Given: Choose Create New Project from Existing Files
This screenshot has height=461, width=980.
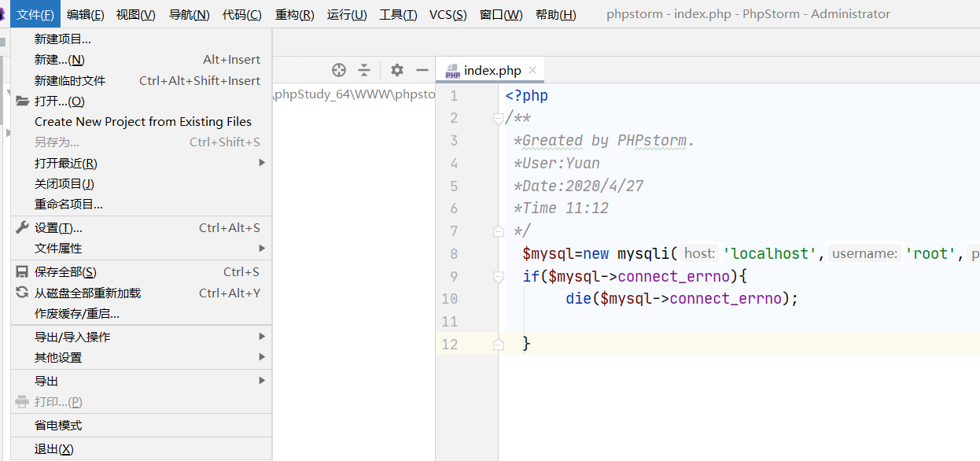Looking at the screenshot, I should [x=141, y=121].
